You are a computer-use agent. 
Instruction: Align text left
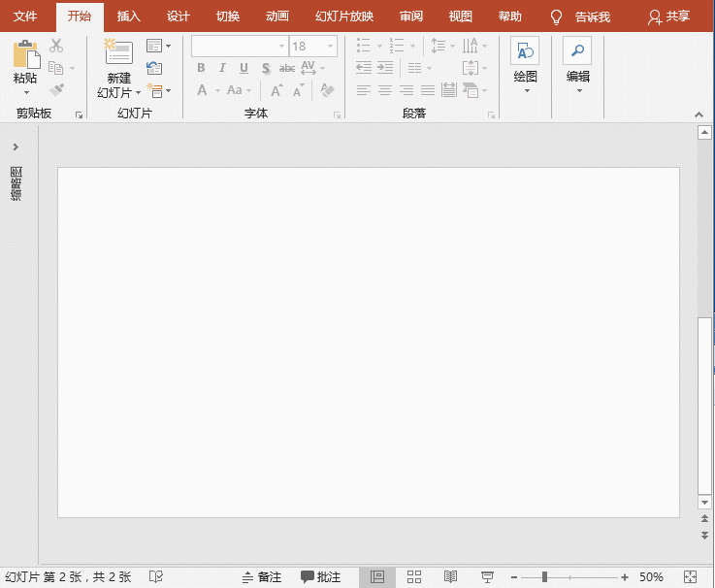coord(364,90)
